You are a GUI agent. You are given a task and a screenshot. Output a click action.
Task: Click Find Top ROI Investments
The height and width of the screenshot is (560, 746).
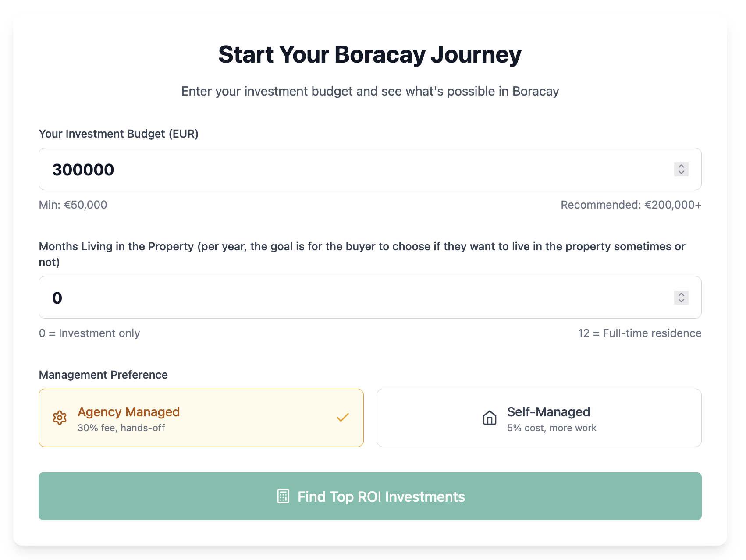[x=370, y=496]
